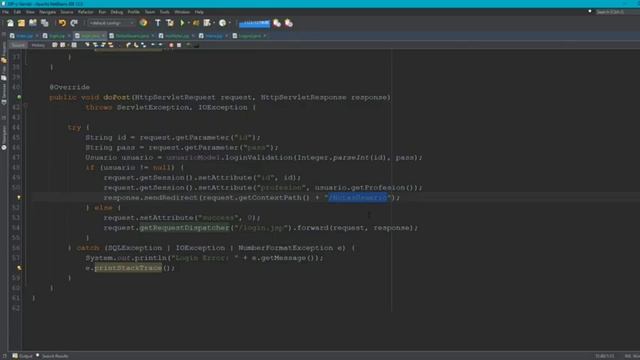640x360 pixels.
Task: Click the Redo arrow icon
Action: click(74, 23)
